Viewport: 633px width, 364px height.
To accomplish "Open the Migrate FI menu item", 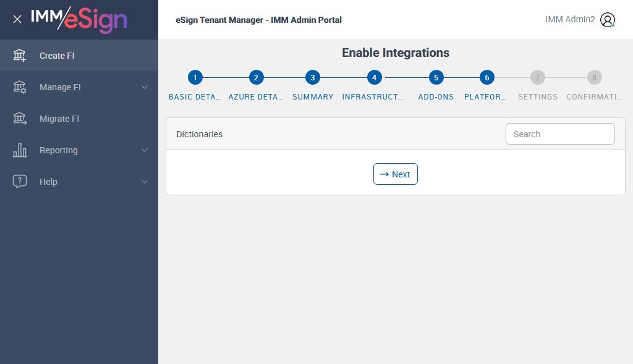I will 79,118.
